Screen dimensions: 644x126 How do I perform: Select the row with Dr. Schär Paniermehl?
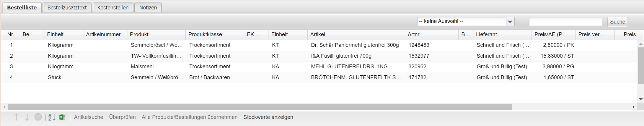(x=355, y=45)
